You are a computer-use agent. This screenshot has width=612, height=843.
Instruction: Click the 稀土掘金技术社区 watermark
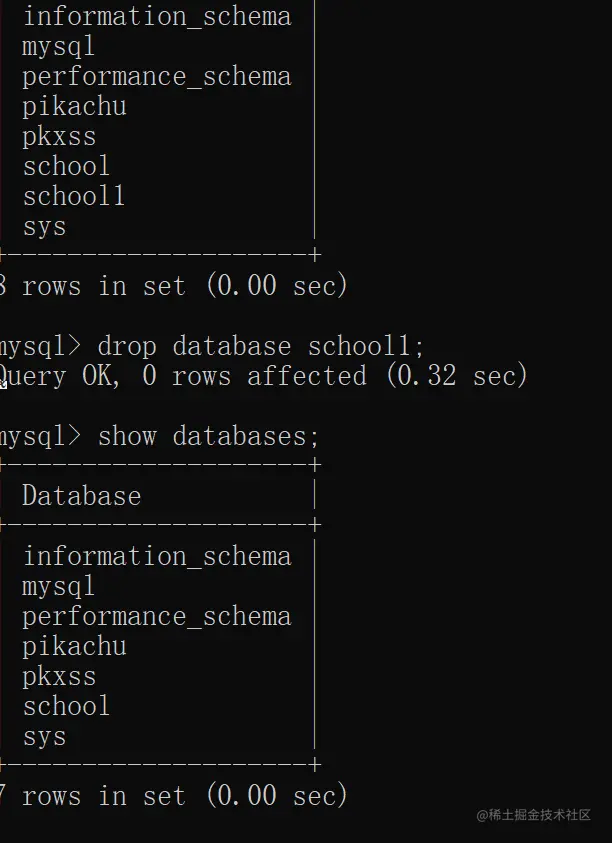(x=533, y=815)
